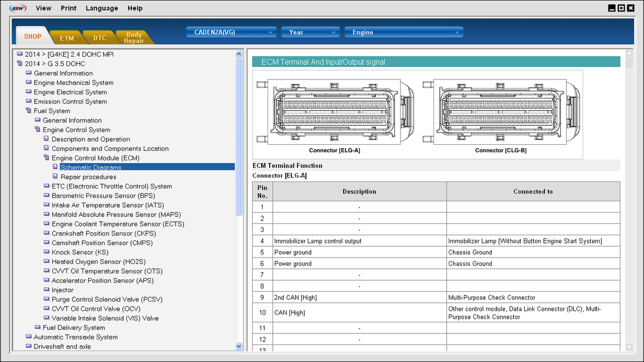Select 2014 [G4KE] 2.4 DOHC MPI entry
644x362 pixels.
[69, 54]
